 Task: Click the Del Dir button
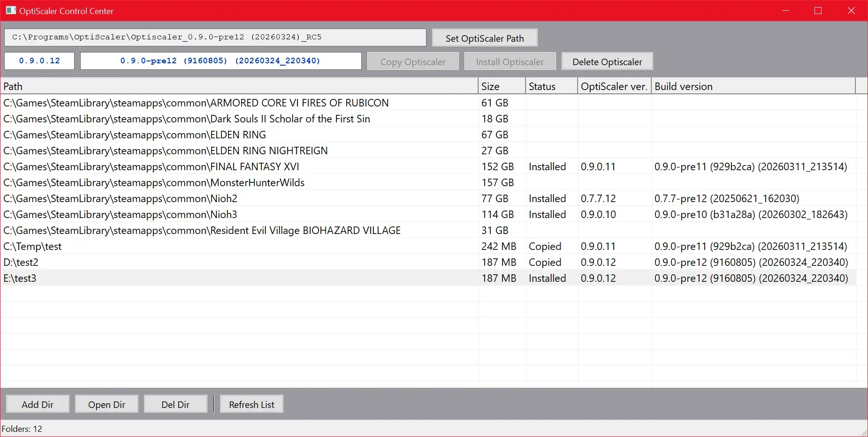(x=175, y=404)
